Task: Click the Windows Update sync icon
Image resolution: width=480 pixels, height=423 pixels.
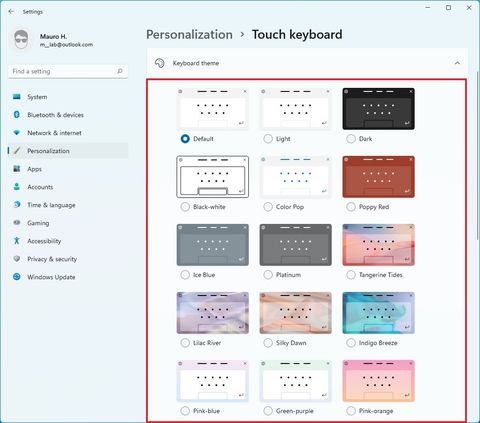Action: coord(17,277)
